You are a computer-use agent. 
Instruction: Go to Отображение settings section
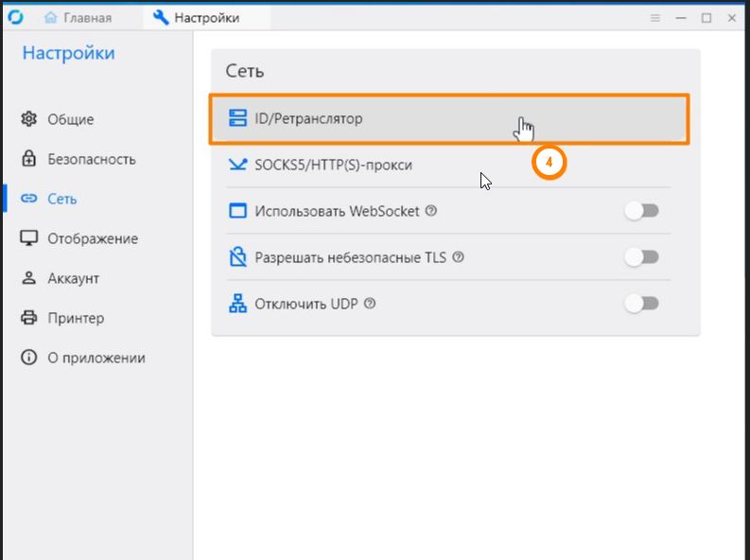(x=98, y=238)
